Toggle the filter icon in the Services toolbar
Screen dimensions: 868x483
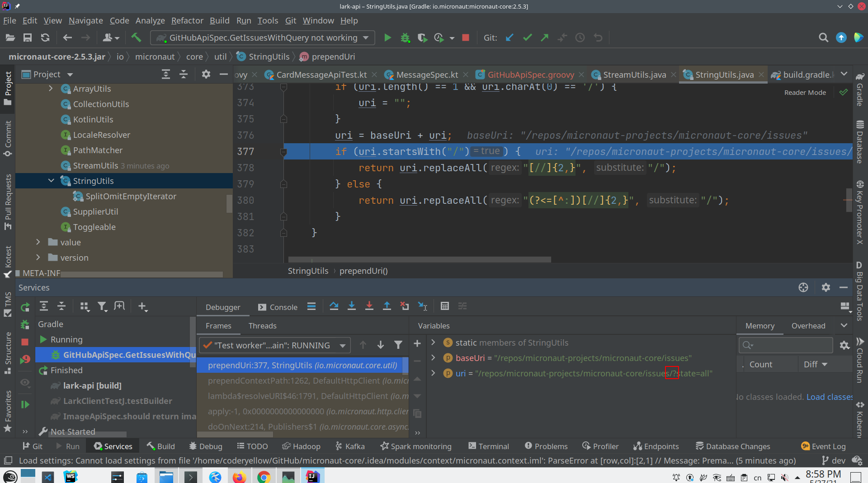coord(102,306)
